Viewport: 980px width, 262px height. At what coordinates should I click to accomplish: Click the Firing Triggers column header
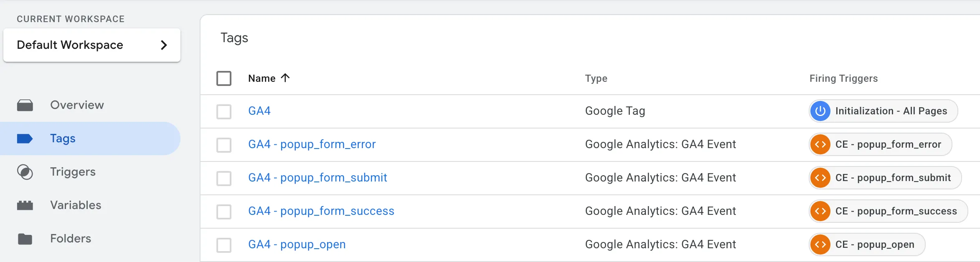click(x=843, y=78)
